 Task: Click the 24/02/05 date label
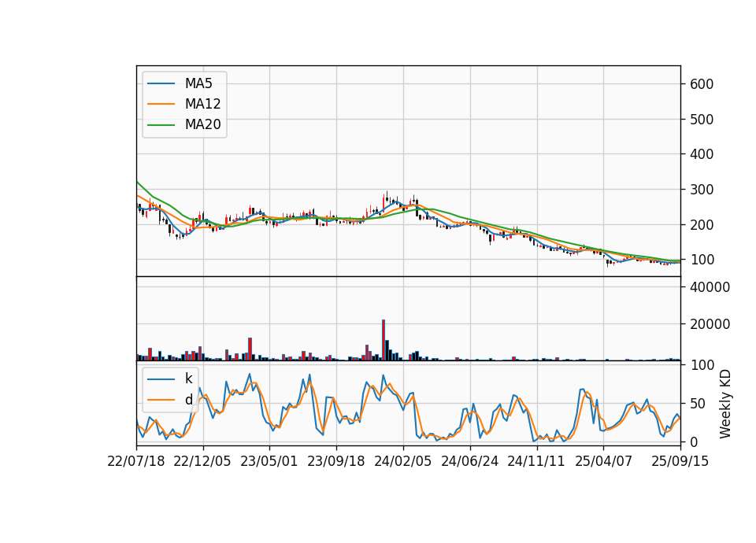403,461
